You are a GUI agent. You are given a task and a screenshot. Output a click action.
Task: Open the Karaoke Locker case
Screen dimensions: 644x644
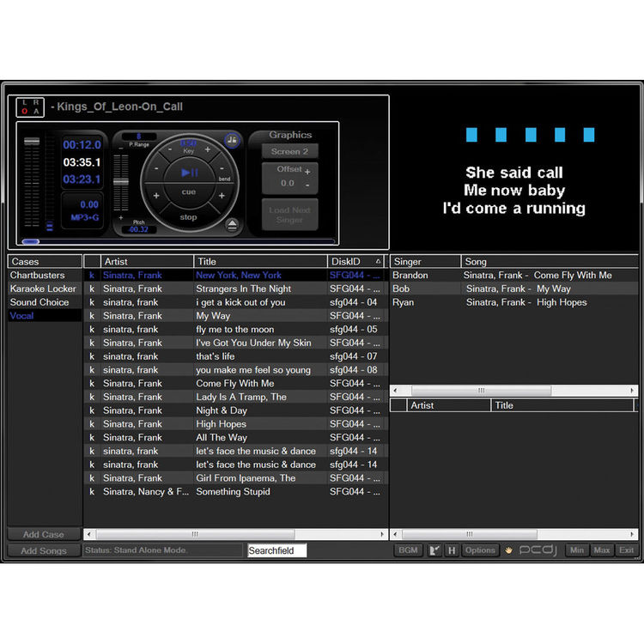click(x=43, y=289)
